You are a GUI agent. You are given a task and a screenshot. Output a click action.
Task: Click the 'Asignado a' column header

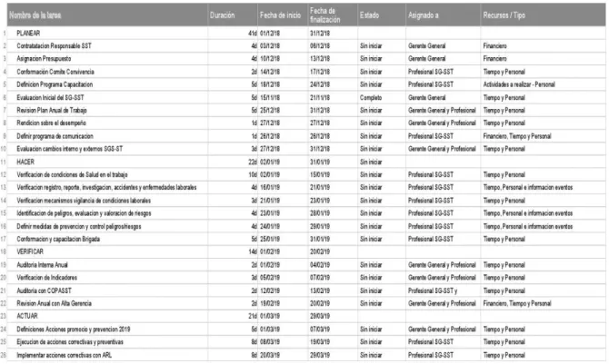point(444,15)
